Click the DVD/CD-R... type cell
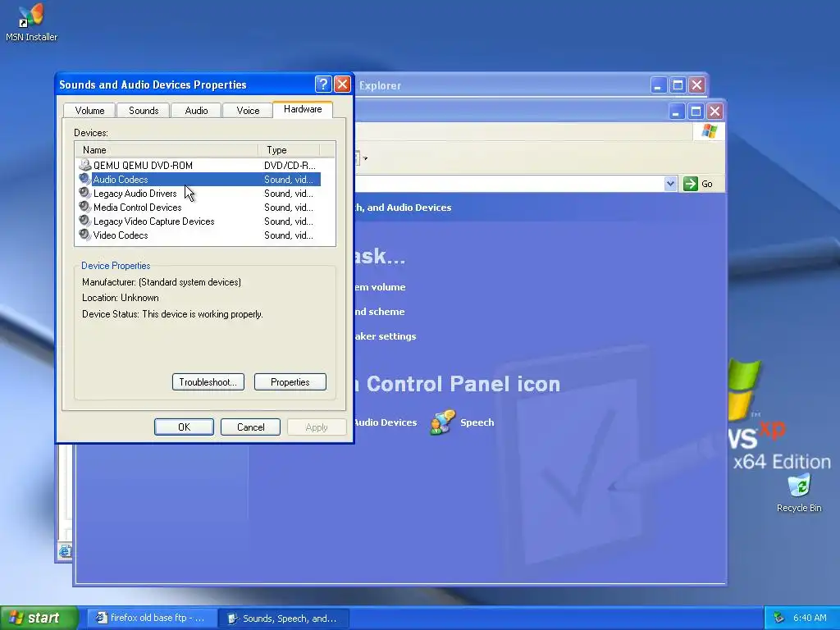The image size is (840, 630). (290, 165)
